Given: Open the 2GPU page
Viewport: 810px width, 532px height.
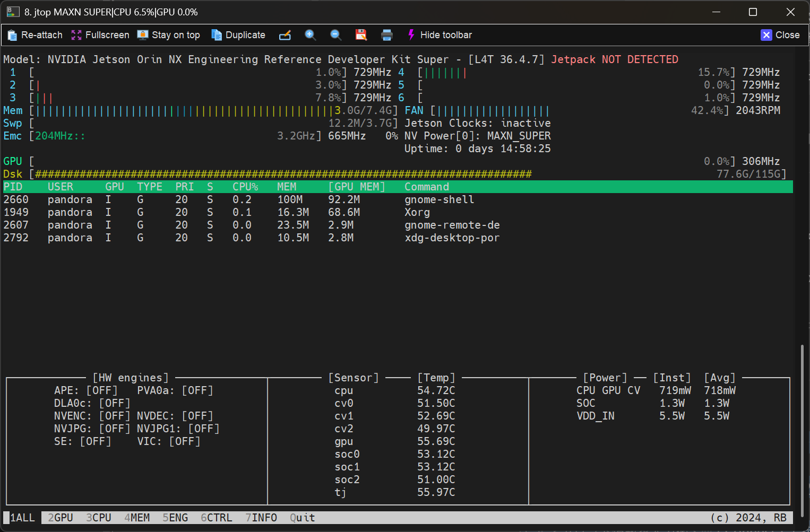Looking at the screenshot, I should coord(61,518).
